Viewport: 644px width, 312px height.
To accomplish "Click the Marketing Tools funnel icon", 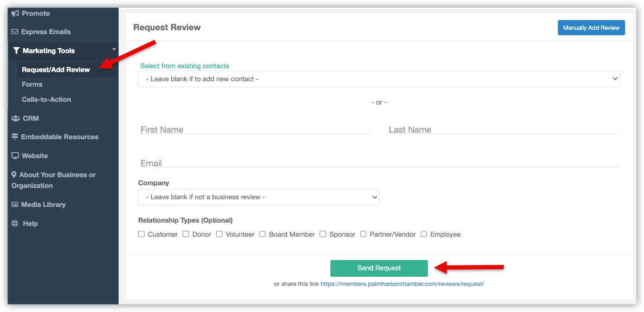I will click(x=16, y=51).
